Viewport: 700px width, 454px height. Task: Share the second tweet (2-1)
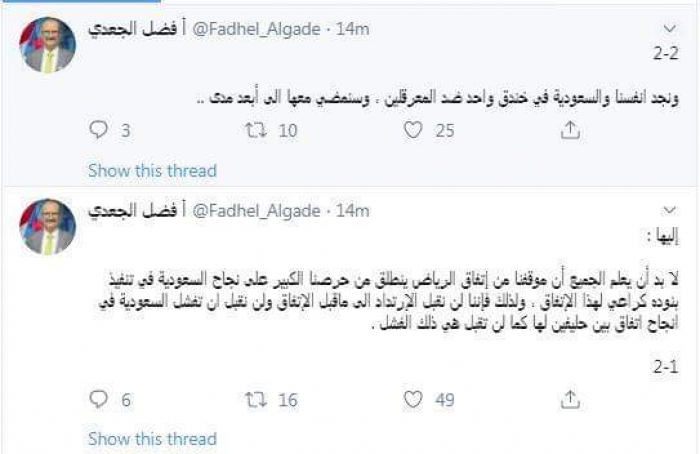pos(567,400)
